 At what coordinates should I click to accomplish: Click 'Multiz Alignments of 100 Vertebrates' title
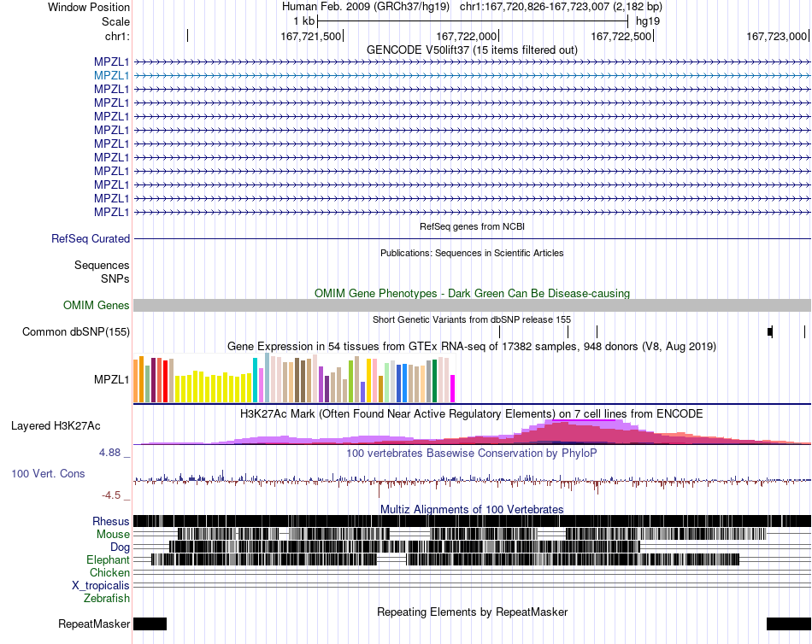(472, 509)
